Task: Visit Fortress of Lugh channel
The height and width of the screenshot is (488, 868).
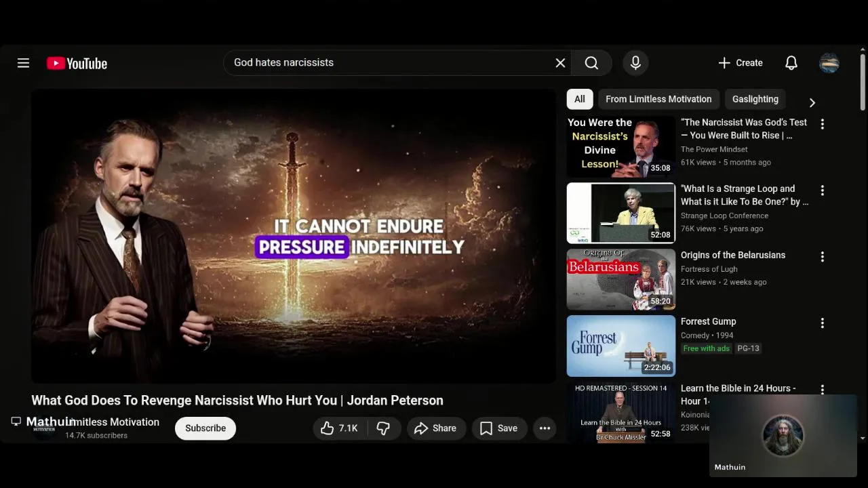Action: tap(709, 269)
